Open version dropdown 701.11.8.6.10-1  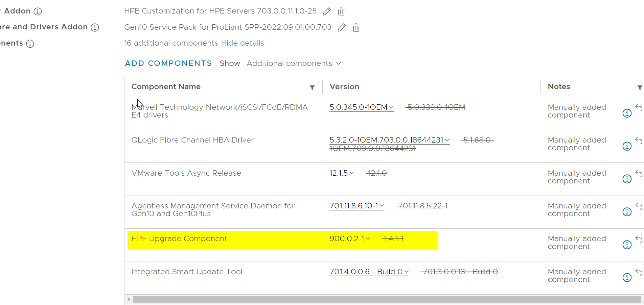(x=357, y=206)
